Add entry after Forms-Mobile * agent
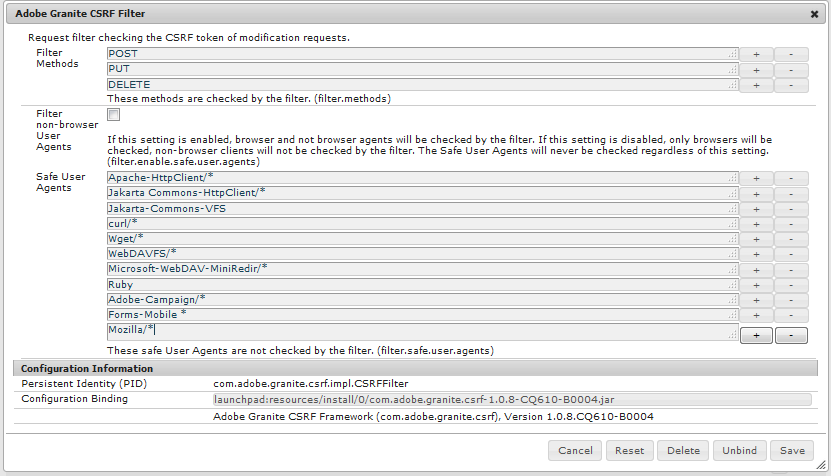 (756, 315)
